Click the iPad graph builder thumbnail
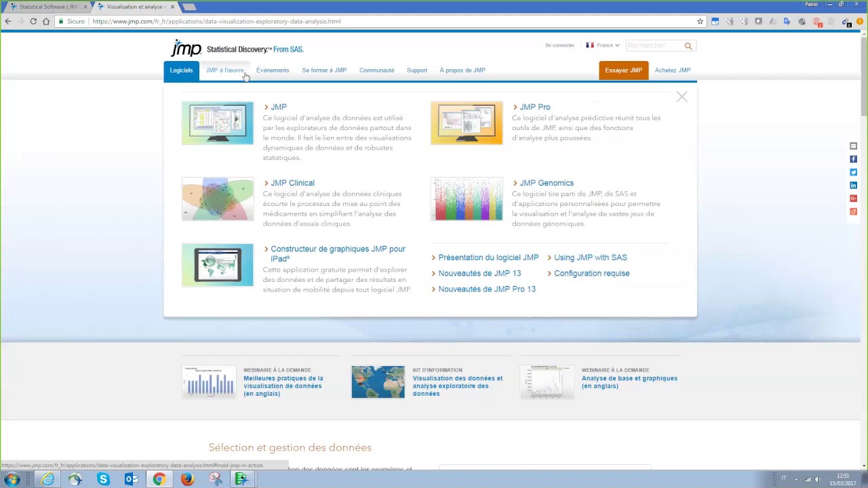The width and height of the screenshot is (868, 488). click(218, 265)
